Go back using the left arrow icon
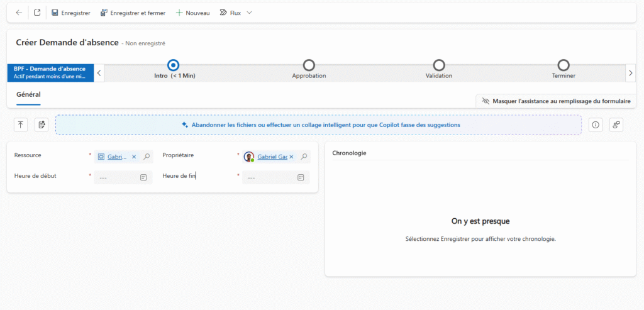Screen dimensions: 644x310 19,13
